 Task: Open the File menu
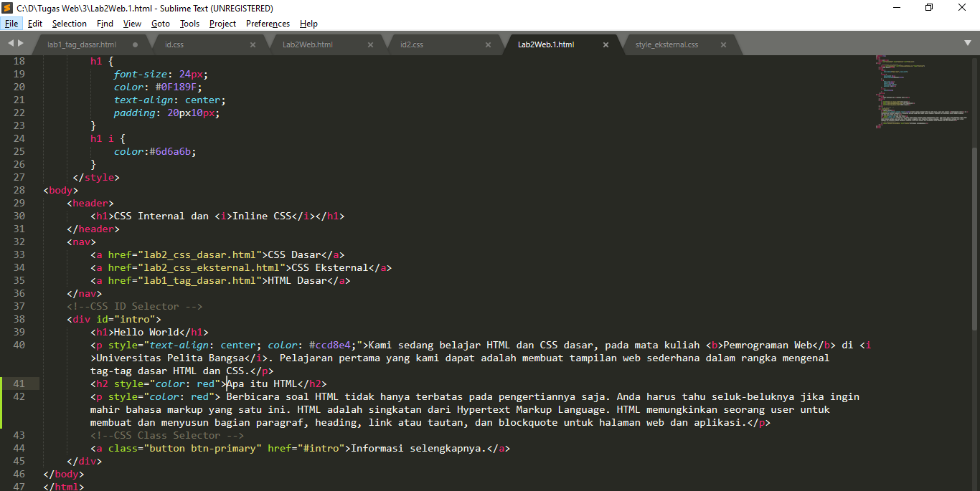point(11,23)
